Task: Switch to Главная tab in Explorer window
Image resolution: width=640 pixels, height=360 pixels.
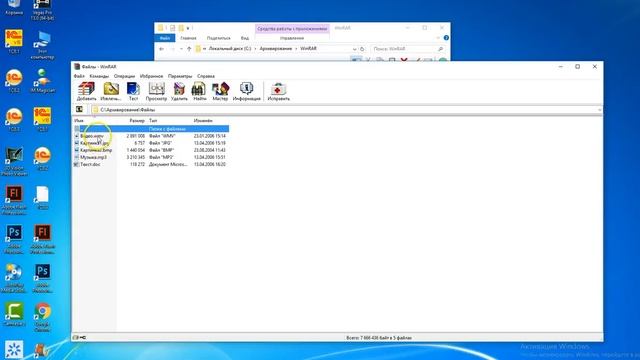Action: [188, 38]
